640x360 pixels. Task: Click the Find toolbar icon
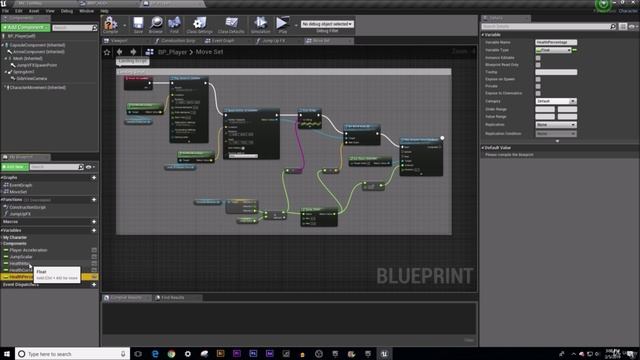174,24
